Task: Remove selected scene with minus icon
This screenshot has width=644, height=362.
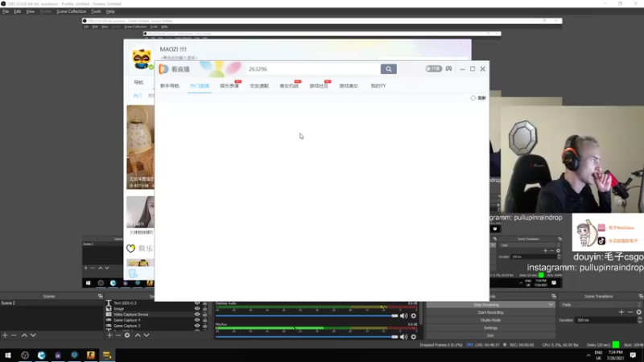Action: point(14,335)
